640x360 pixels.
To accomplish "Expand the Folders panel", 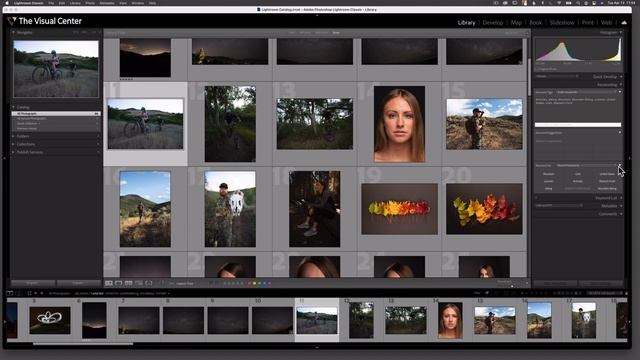I will [x=13, y=136].
